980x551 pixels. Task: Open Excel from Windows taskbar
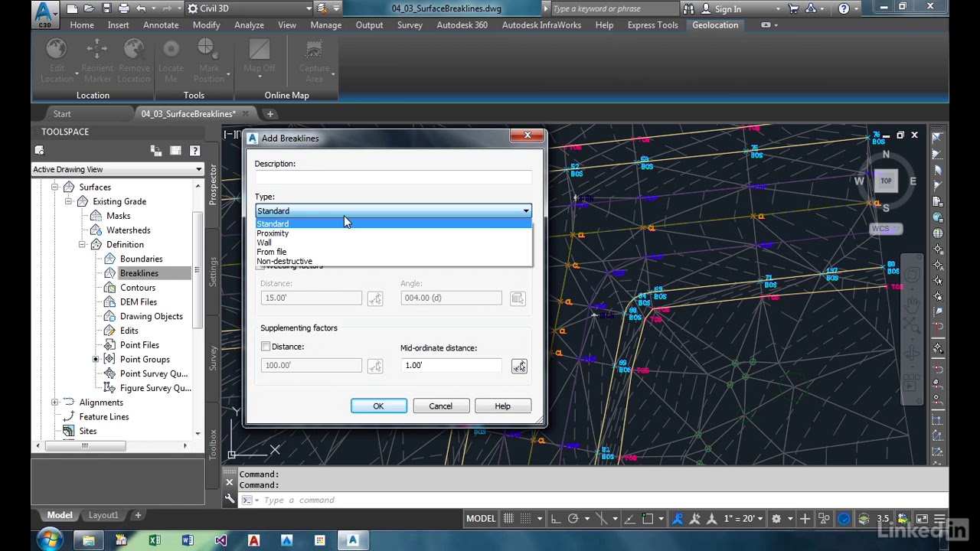click(155, 541)
